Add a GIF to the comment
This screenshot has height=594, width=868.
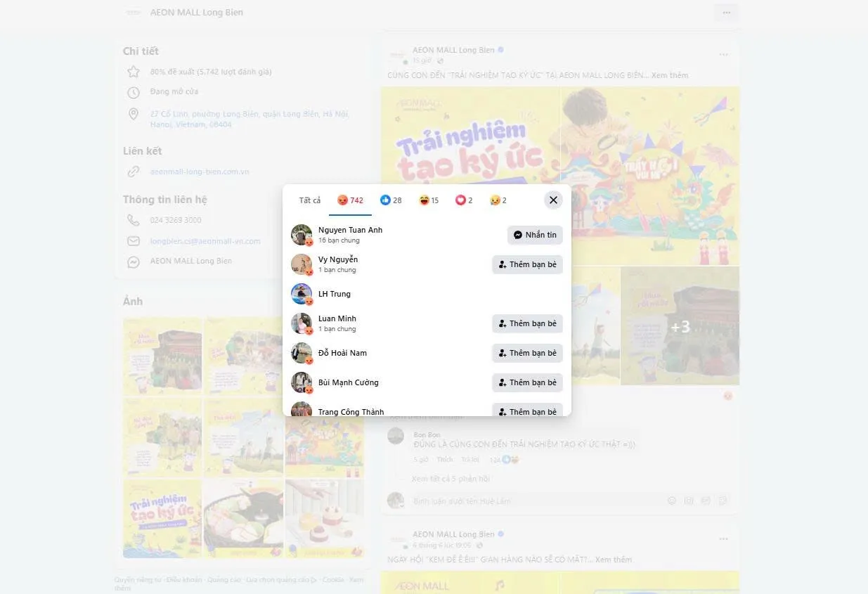tap(706, 501)
